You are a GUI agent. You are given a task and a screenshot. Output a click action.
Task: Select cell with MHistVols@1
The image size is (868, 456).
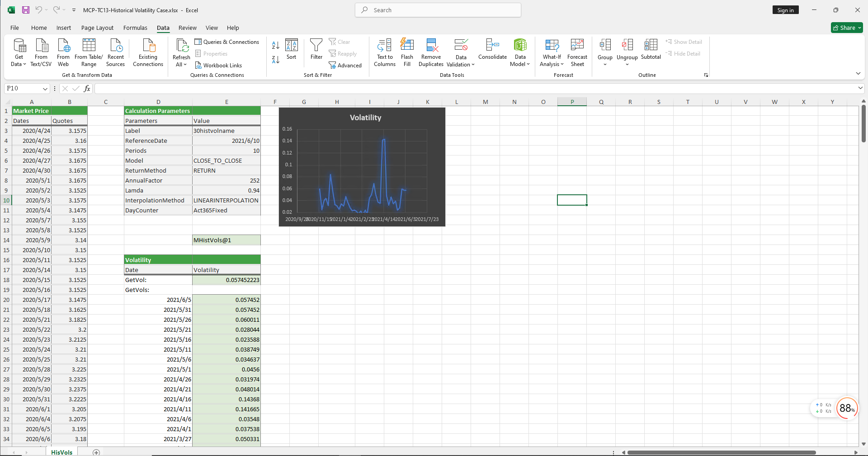point(226,240)
